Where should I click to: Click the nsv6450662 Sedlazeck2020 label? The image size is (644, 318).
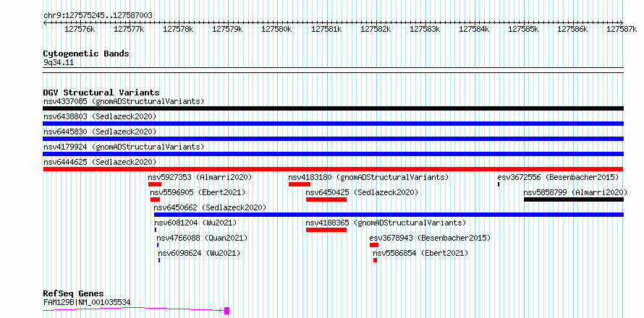tap(210, 207)
